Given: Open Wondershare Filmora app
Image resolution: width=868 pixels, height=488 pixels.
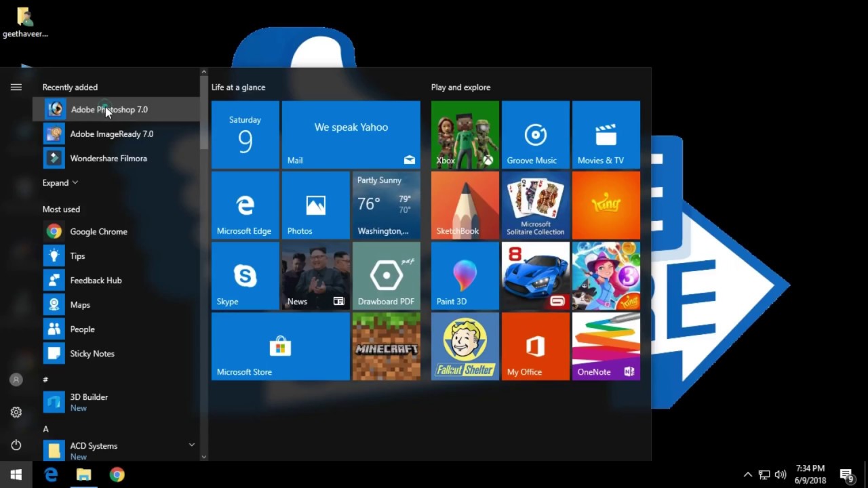Looking at the screenshot, I should (x=116, y=158).
